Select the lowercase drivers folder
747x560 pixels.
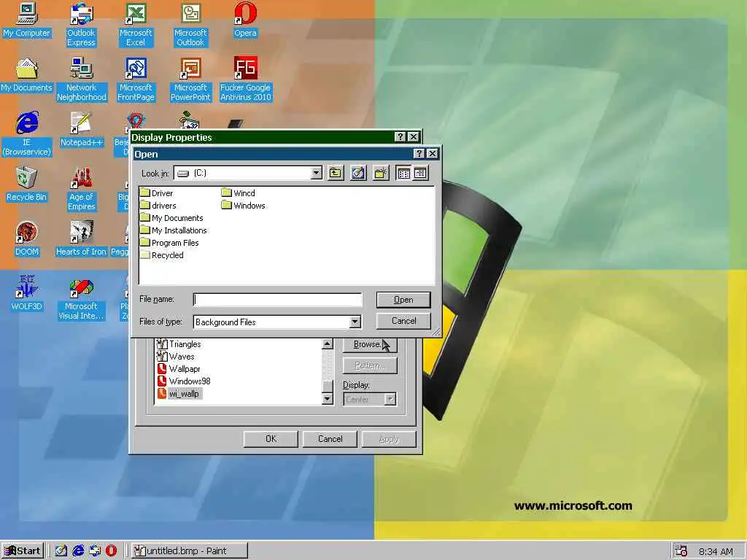158,205
